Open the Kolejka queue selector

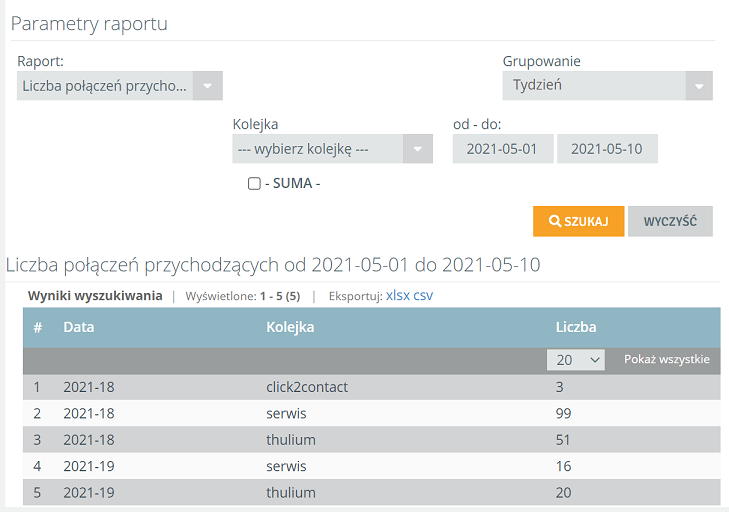click(332, 149)
